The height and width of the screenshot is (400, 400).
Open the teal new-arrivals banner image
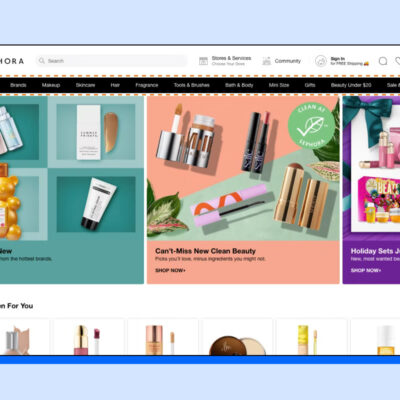tap(72, 168)
